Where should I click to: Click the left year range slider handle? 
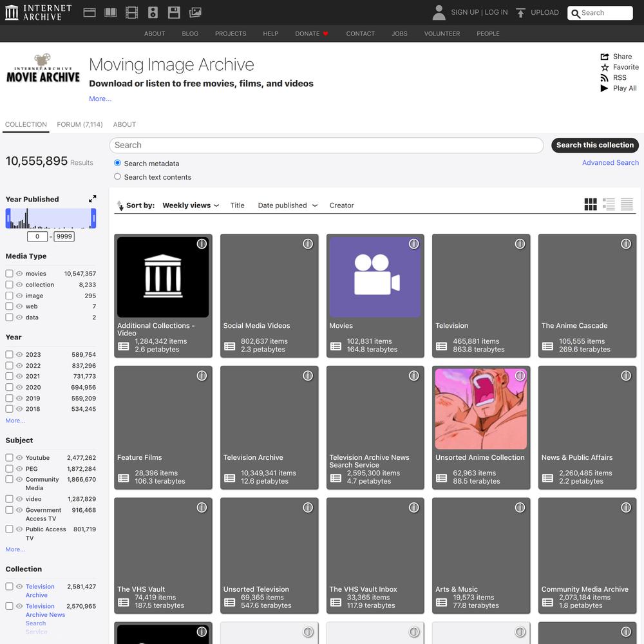coord(8,218)
